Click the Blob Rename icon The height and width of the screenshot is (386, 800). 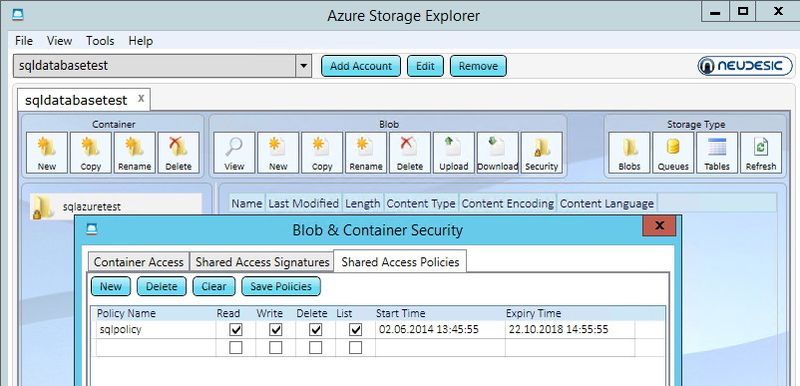click(x=366, y=153)
